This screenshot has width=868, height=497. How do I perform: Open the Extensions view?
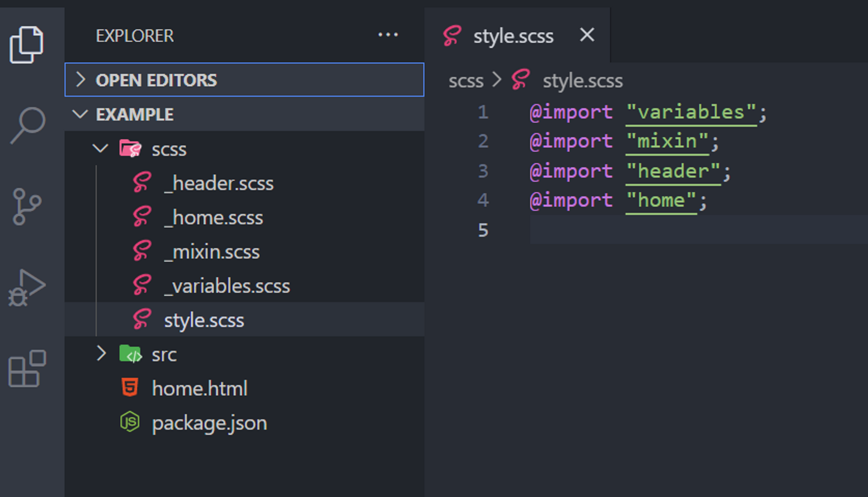pyautogui.click(x=27, y=369)
